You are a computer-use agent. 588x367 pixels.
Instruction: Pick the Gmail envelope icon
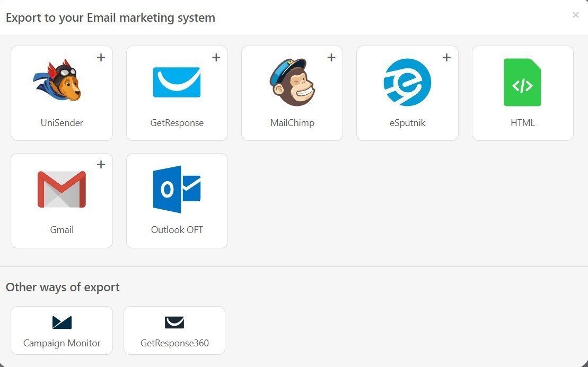tap(62, 189)
